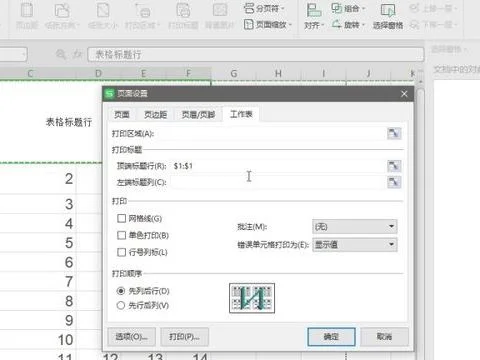Click the WPS logo in dialog title bar
The height and width of the screenshot is (360, 480).
point(109,93)
